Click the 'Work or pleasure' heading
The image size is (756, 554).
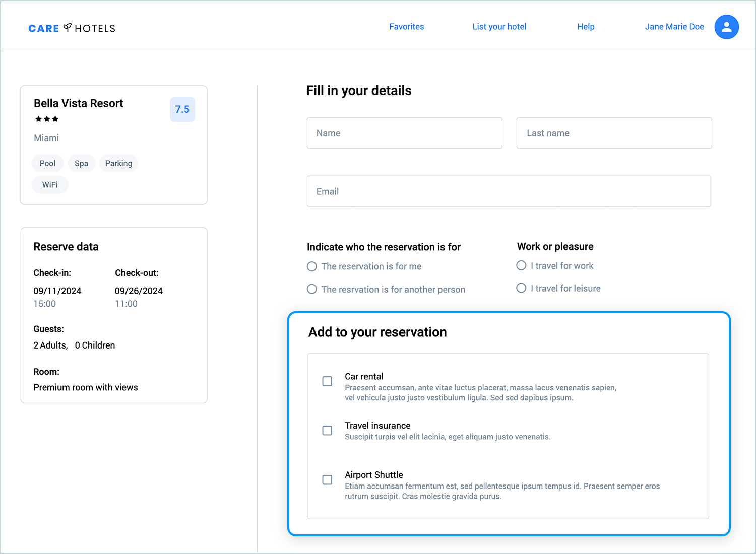[555, 246]
